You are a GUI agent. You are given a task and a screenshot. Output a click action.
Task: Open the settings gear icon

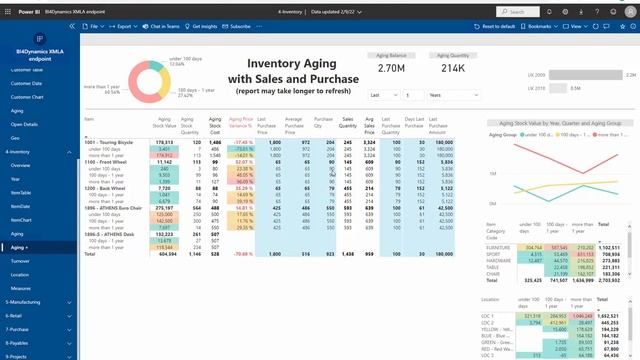[565, 12]
